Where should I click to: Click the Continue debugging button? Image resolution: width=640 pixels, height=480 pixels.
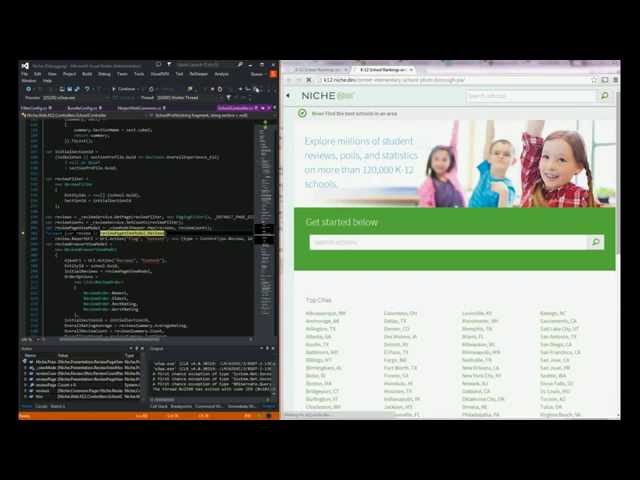pyautogui.click(x=124, y=89)
